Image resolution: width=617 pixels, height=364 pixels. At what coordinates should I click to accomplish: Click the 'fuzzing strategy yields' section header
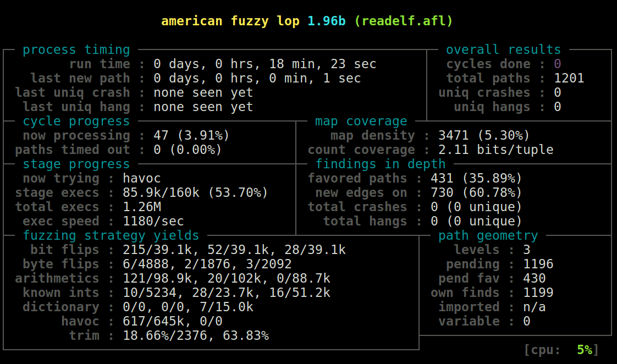(111, 236)
